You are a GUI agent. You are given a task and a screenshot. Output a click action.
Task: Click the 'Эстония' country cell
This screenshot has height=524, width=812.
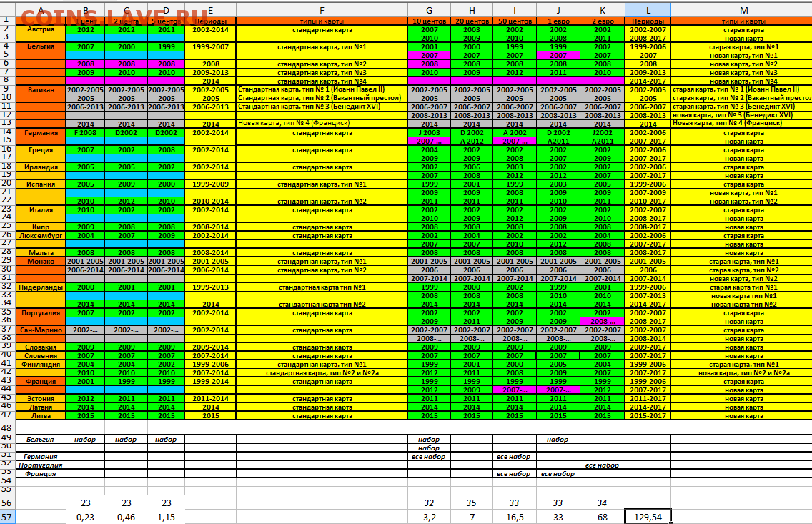(41, 399)
